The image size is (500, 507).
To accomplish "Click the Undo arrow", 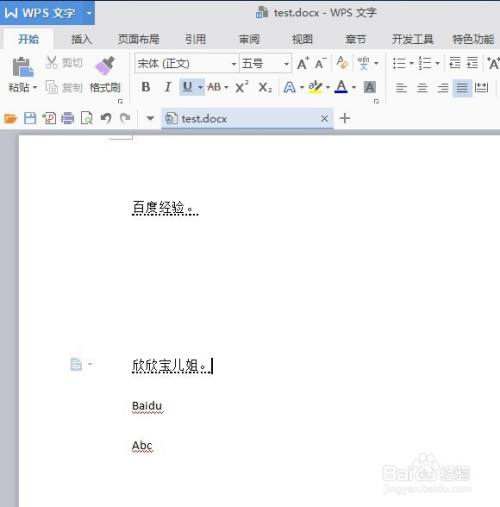I will click(106, 118).
